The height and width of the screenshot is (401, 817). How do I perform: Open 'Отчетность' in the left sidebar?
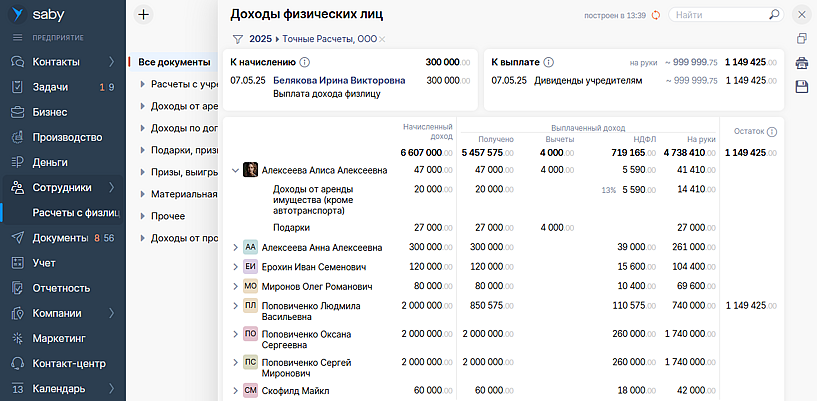tap(62, 288)
